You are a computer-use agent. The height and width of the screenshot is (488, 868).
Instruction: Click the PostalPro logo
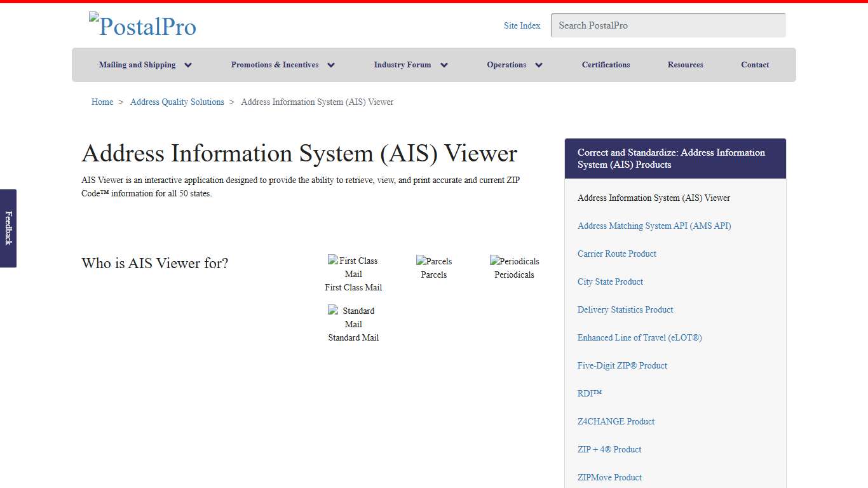click(x=142, y=25)
